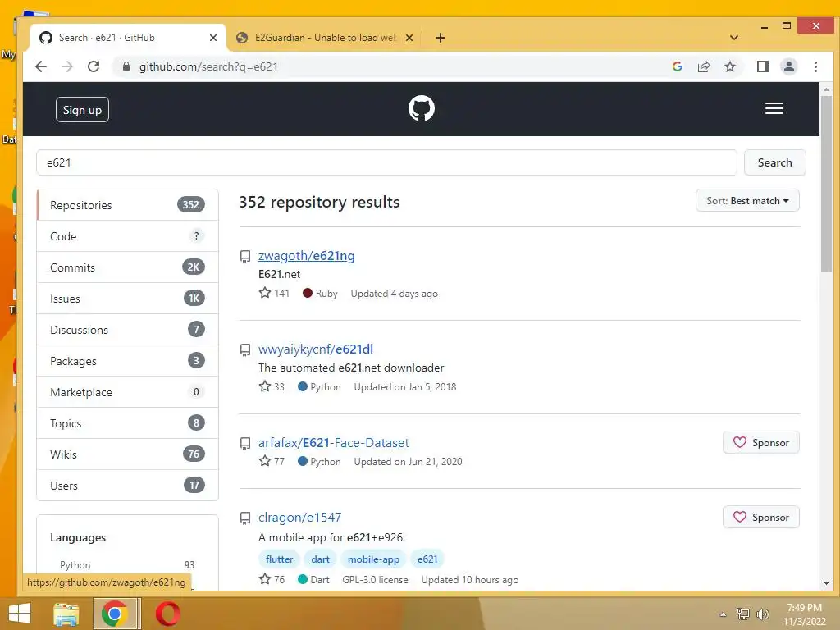Open wwyaiykycnf/e621dl repository link

[316, 349]
